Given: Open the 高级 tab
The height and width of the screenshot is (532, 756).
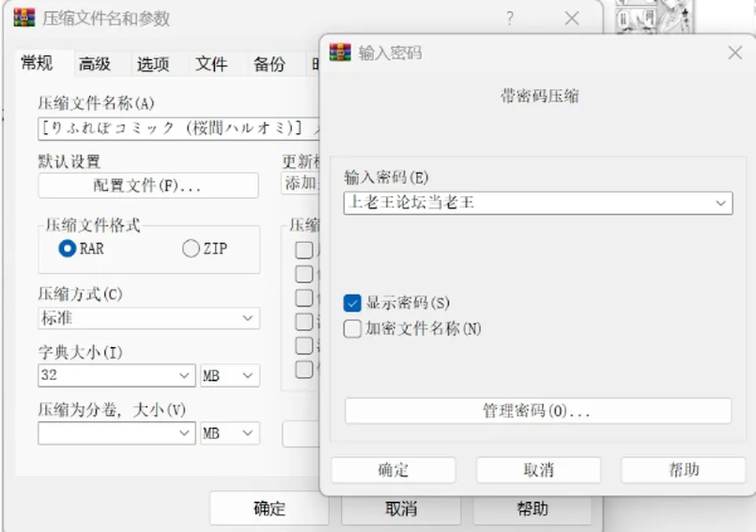Looking at the screenshot, I should [95, 64].
